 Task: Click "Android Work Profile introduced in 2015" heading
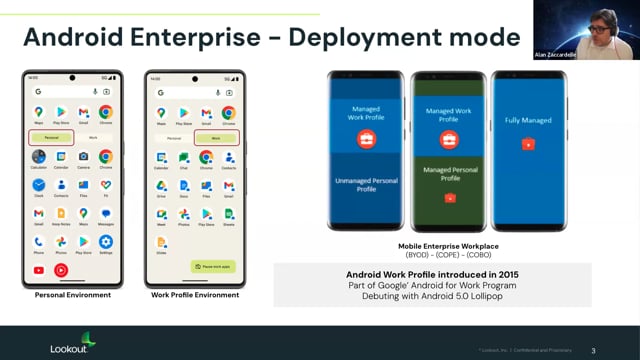point(432,274)
